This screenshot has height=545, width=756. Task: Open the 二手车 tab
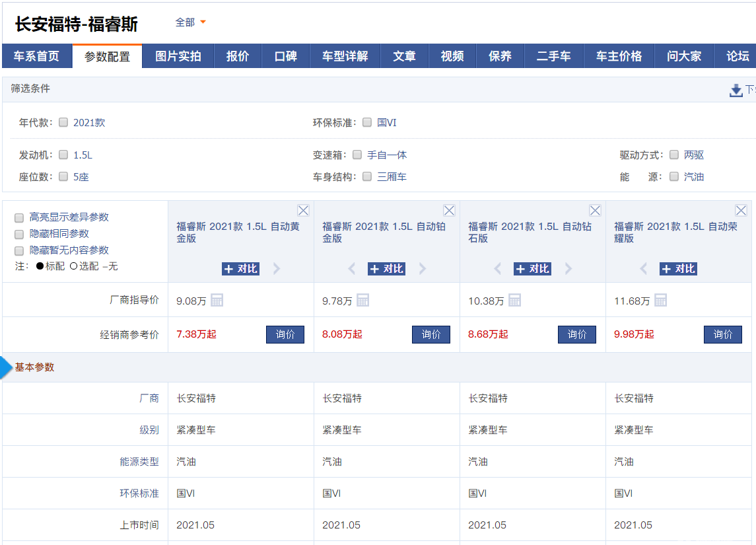pos(553,56)
